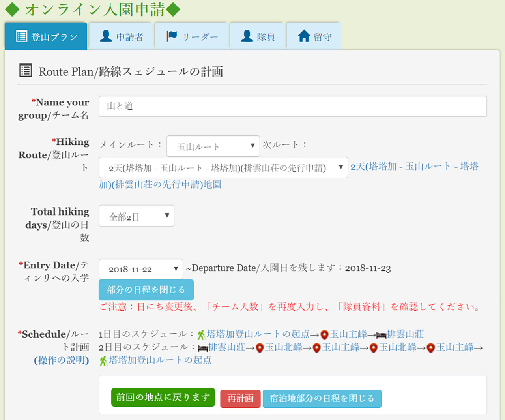This screenshot has width=505, height=420.
Task: Click the day 1 玉山主峰 map pin
Action: pos(324,335)
